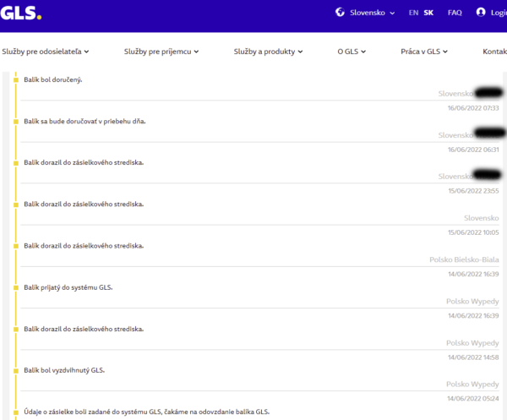Select the SK language option
The height and width of the screenshot is (420, 507).
(x=428, y=13)
